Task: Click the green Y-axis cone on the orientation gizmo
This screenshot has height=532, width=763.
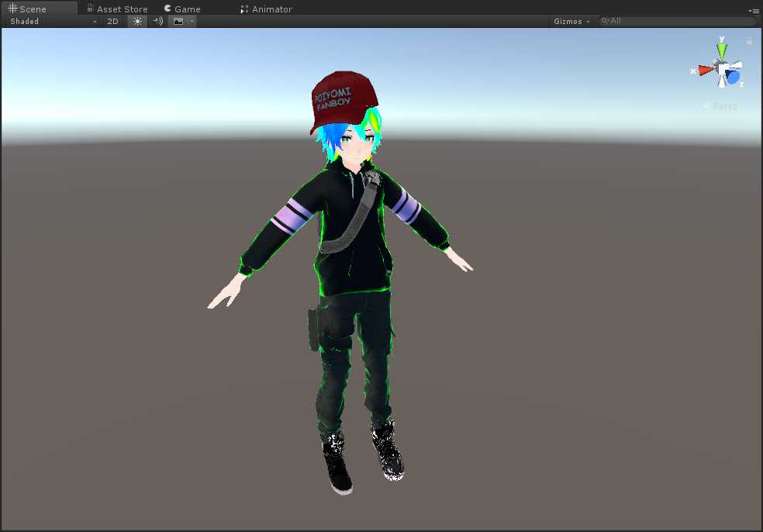Action: (x=722, y=50)
